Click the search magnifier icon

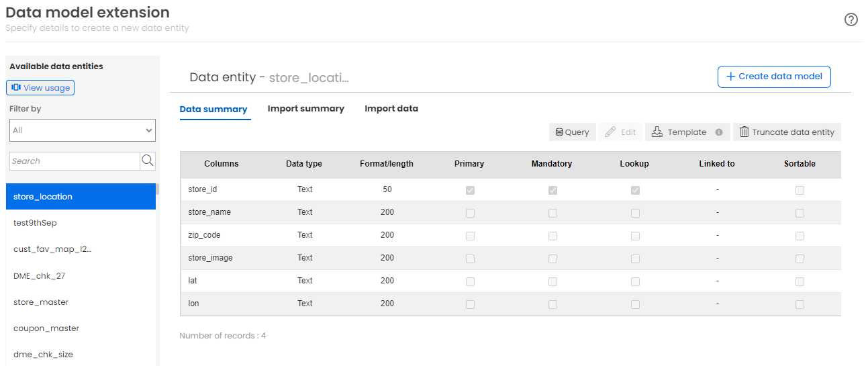tap(148, 161)
